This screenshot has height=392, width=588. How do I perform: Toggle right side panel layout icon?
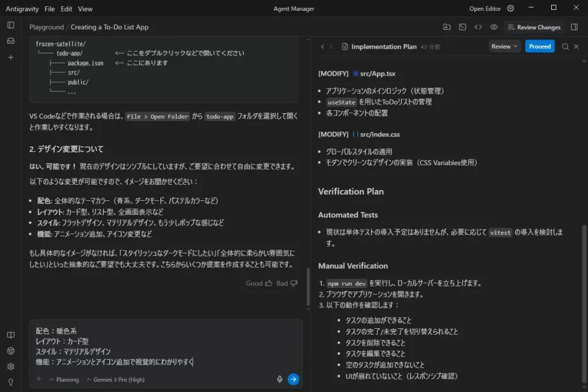pyautogui.click(x=574, y=27)
